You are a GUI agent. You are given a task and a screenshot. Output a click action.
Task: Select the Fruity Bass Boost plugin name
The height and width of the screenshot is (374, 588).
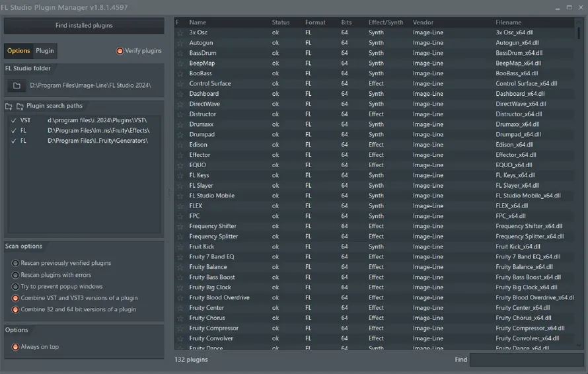click(212, 278)
